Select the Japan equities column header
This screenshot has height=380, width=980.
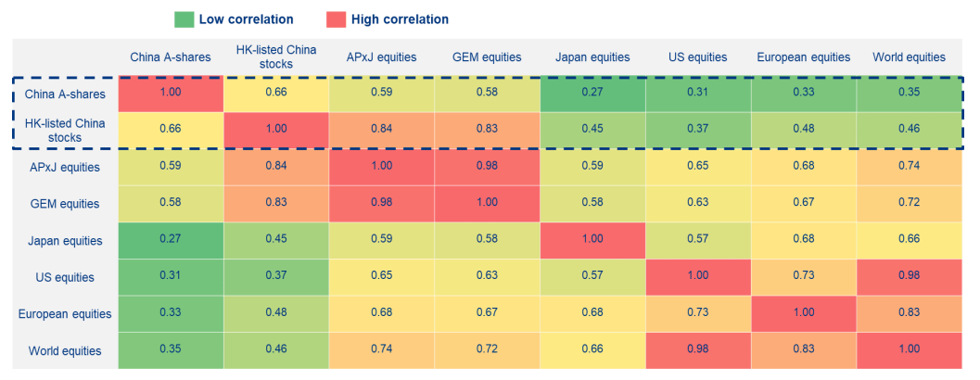click(593, 57)
